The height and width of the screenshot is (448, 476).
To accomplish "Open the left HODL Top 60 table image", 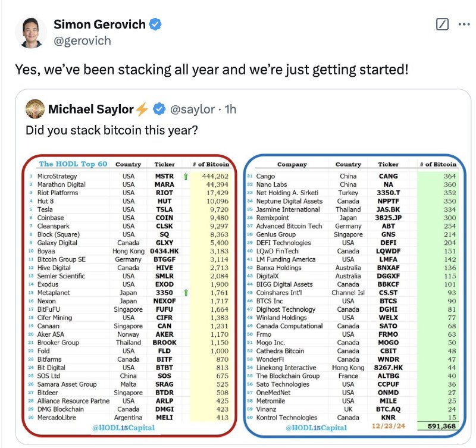I will coord(129,296).
